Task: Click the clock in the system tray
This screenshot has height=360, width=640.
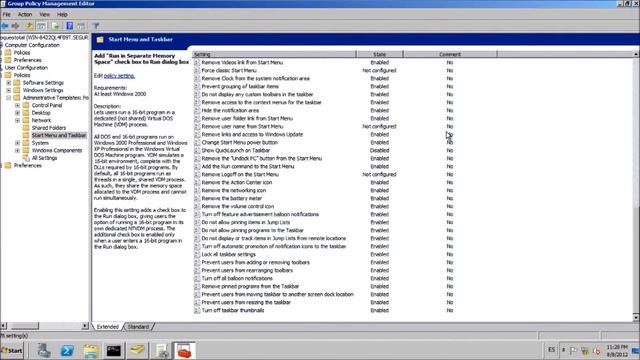Action: point(617,351)
